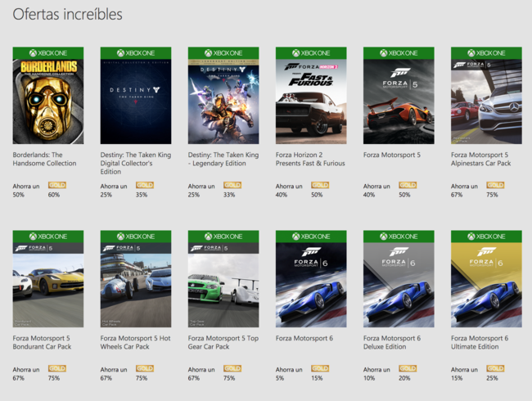Click Gold badge under Forza 6 Deluxe Edition

click(x=408, y=368)
